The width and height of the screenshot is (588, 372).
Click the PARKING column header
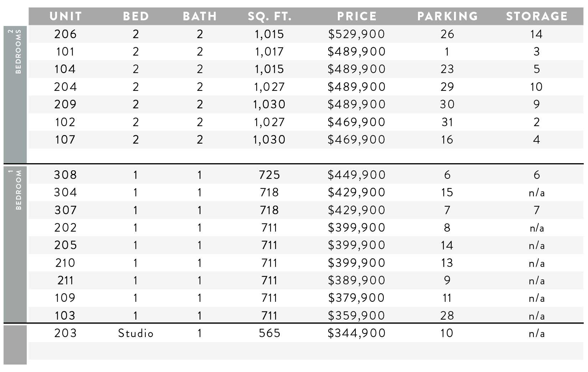click(448, 16)
